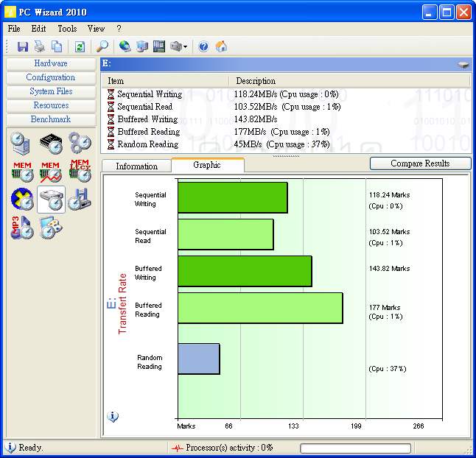Select the Sequential Writing row
The image size is (476, 458).
pos(285,94)
